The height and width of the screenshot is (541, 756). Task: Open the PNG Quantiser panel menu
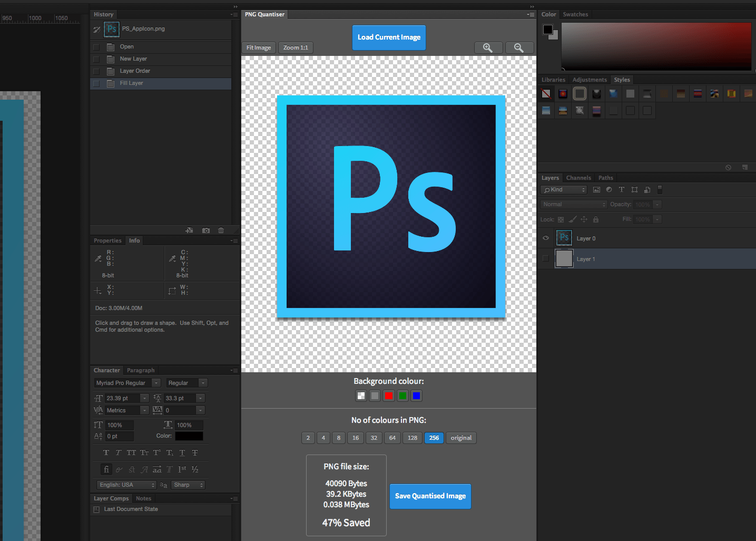[531, 14]
